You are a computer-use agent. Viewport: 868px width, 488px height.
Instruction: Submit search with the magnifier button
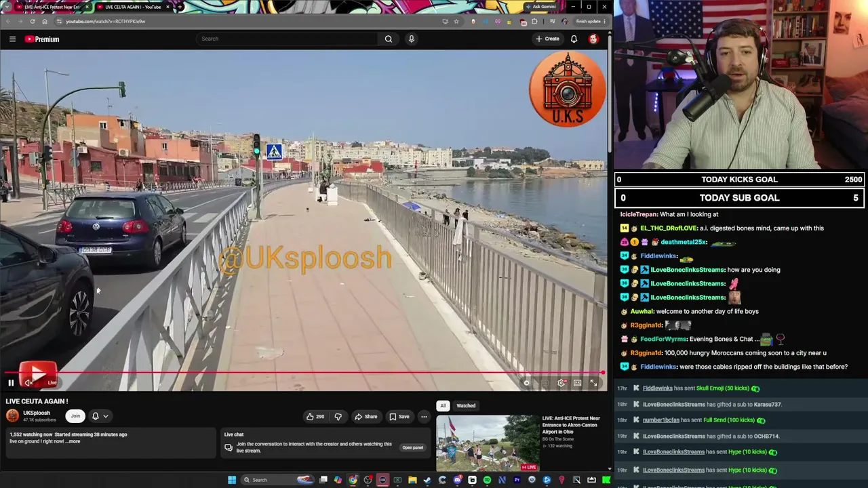(x=389, y=39)
